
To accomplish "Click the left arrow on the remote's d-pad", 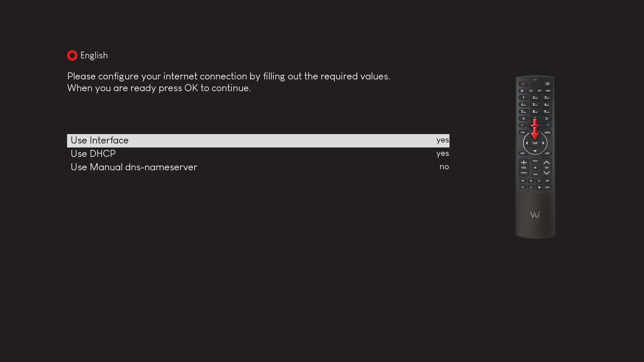I will click(527, 143).
